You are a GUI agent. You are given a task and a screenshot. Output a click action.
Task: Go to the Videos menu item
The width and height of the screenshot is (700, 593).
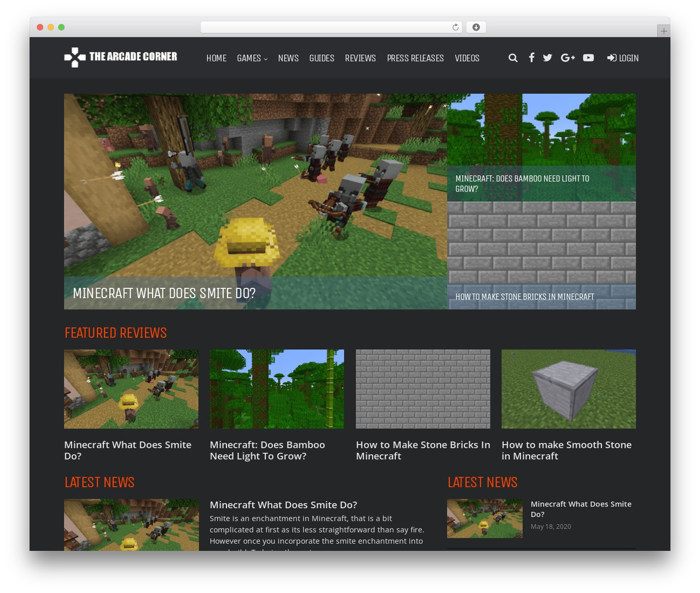click(467, 58)
